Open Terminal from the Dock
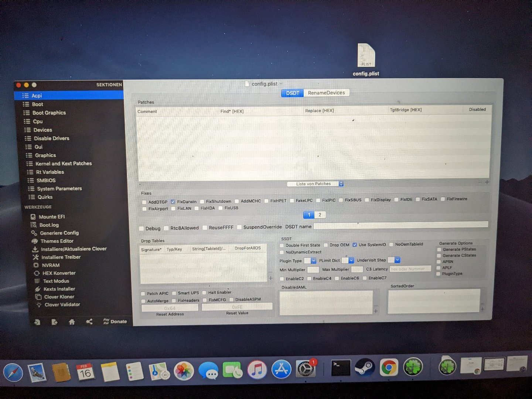This screenshot has width=532, height=399. pyautogui.click(x=341, y=368)
